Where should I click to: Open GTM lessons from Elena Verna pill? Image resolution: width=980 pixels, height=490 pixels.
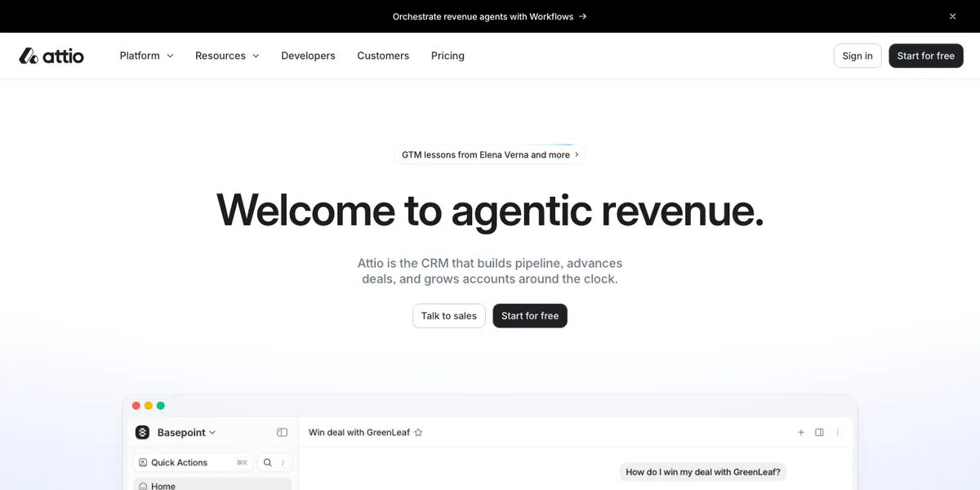pos(490,154)
